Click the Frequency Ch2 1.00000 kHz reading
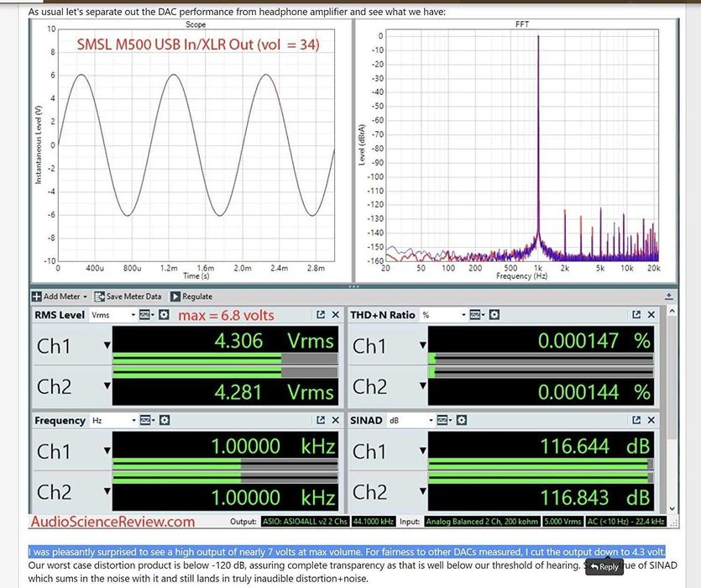This screenshot has width=701, height=588. pos(273,497)
